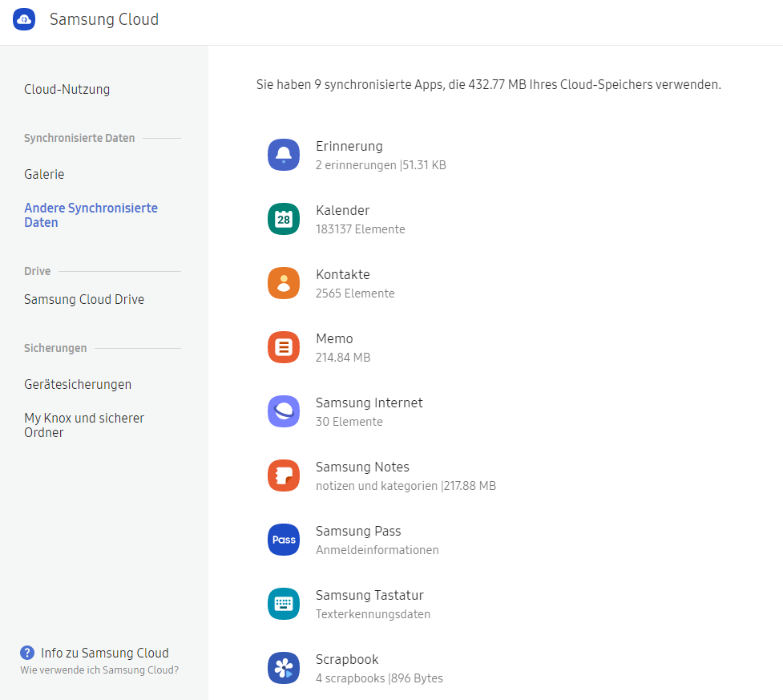Click the Scrapbook flower icon
This screenshot has width=783, height=700.
pos(283,668)
